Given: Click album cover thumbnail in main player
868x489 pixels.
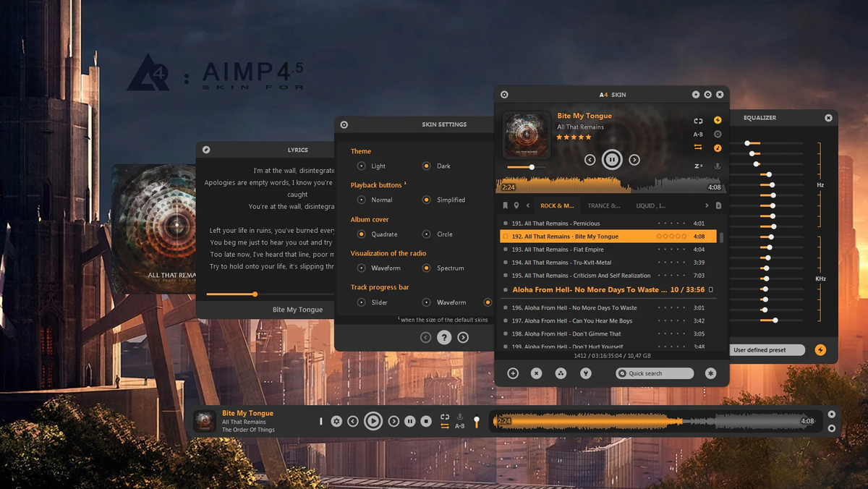Looking at the screenshot, I should click(526, 135).
